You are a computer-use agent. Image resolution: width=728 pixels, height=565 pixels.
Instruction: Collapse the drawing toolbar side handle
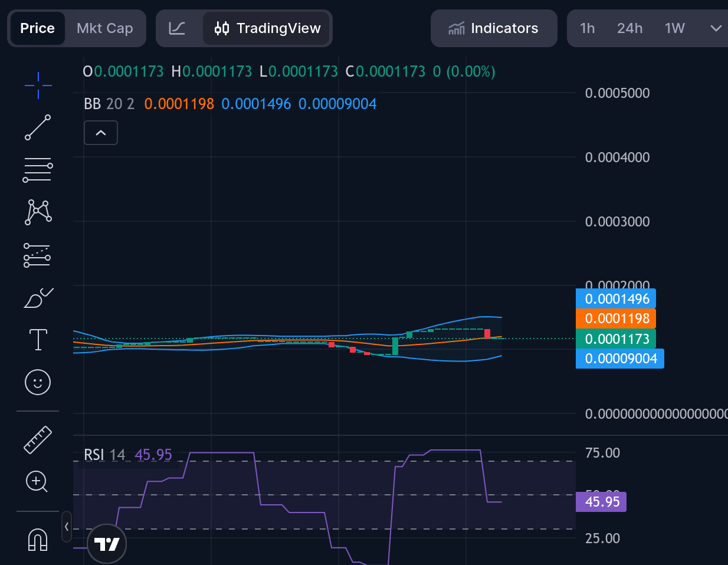[67, 527]
